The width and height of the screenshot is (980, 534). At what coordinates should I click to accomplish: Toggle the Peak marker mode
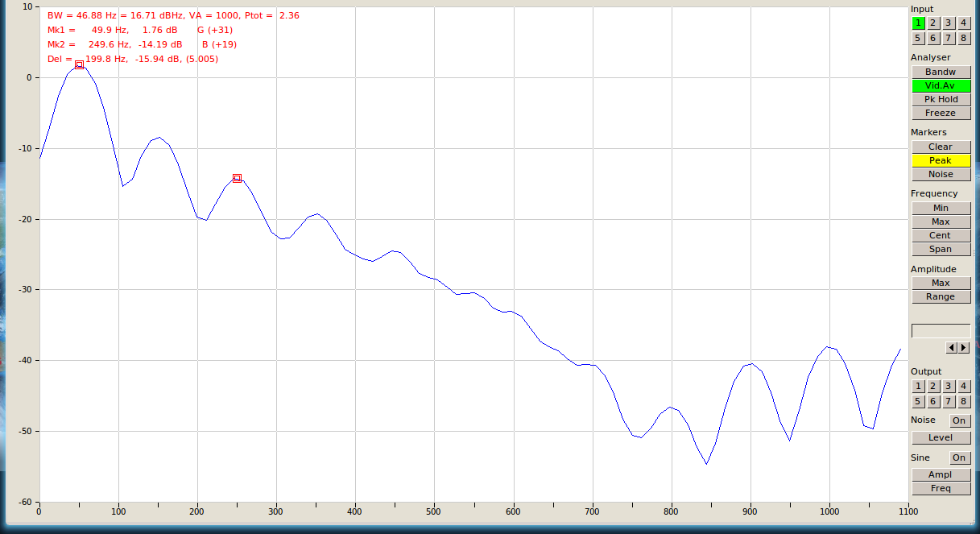[x=941, y=161]
